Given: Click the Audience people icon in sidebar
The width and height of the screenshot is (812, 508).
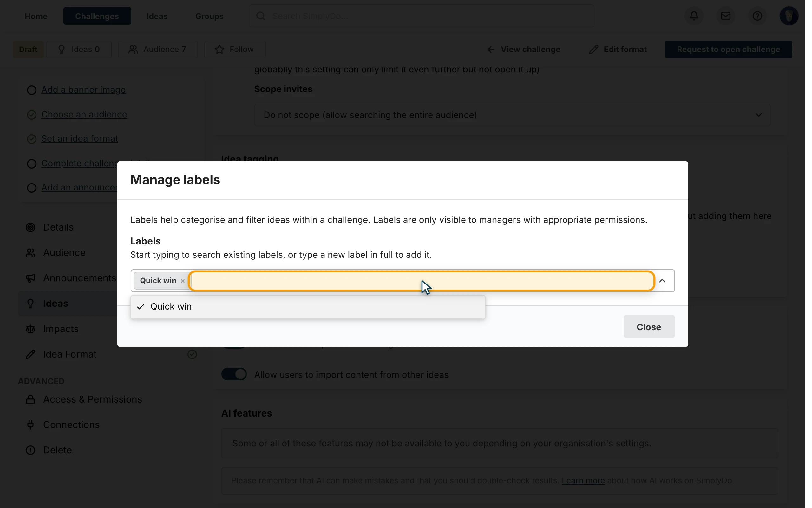Looking at the screenshot, I should [x=30, y=253].
